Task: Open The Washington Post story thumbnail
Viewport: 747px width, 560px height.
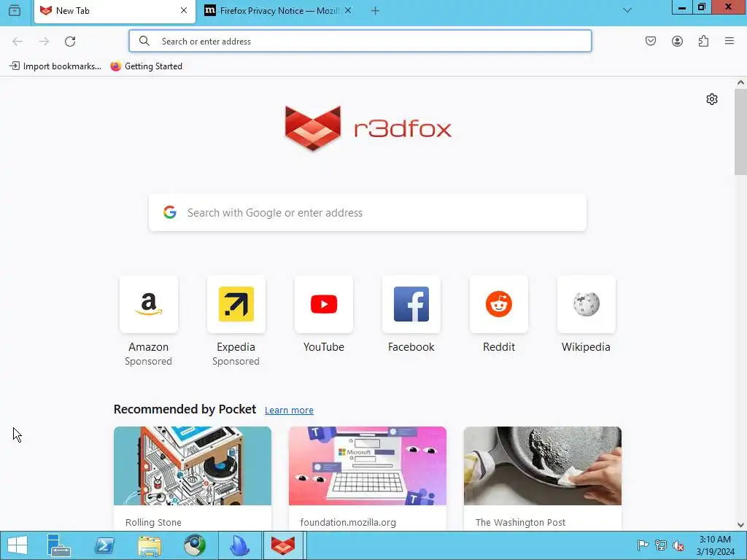Action: point(543,466)
